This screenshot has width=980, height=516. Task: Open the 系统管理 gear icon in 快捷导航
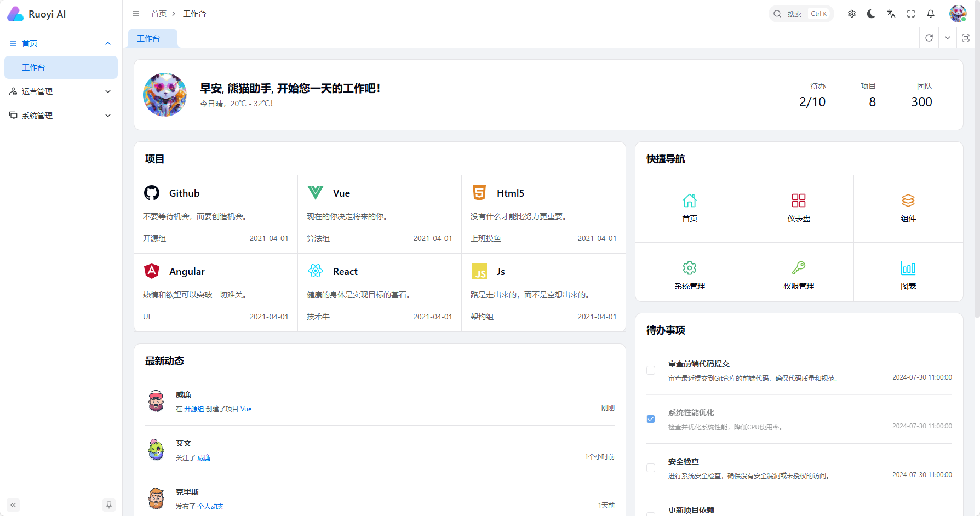tap(689, 274)
